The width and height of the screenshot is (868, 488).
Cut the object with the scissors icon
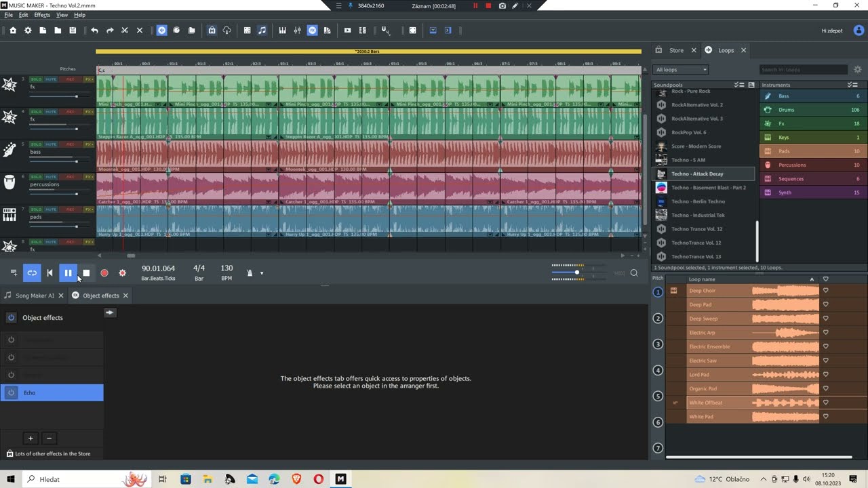click(x=125, y=30)
